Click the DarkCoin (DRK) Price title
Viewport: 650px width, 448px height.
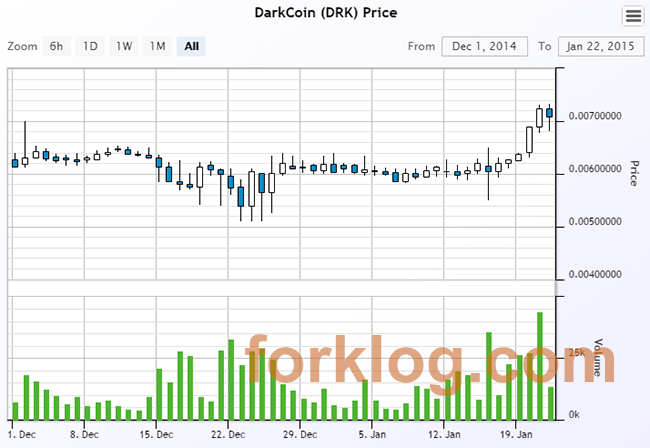[x=325, y=13]
